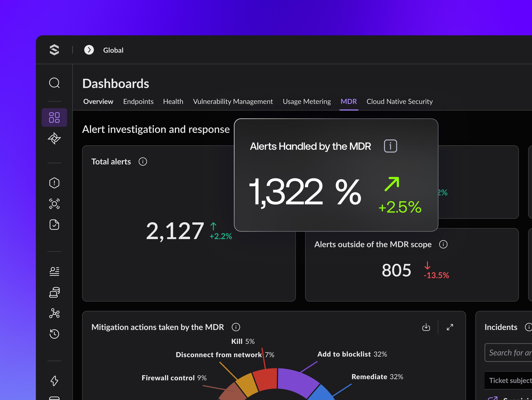Open the Purple AI star icon in sidebar
This screenshot has width=532, height=400.
pyautogui.click(x=54, y=138)
